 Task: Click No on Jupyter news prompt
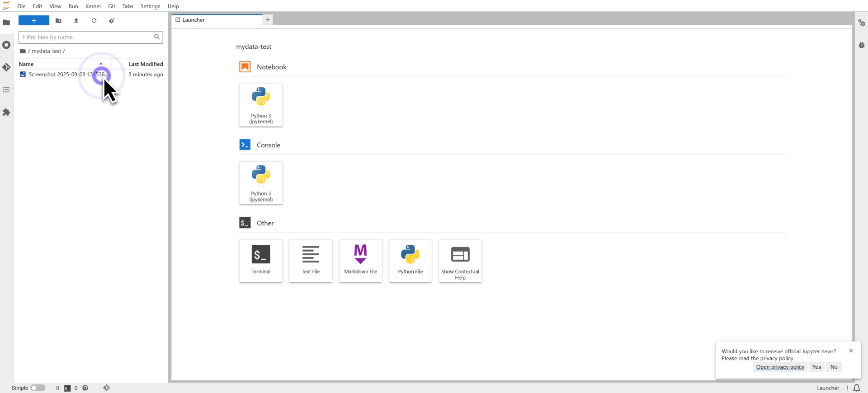click(x=834, y=367)
